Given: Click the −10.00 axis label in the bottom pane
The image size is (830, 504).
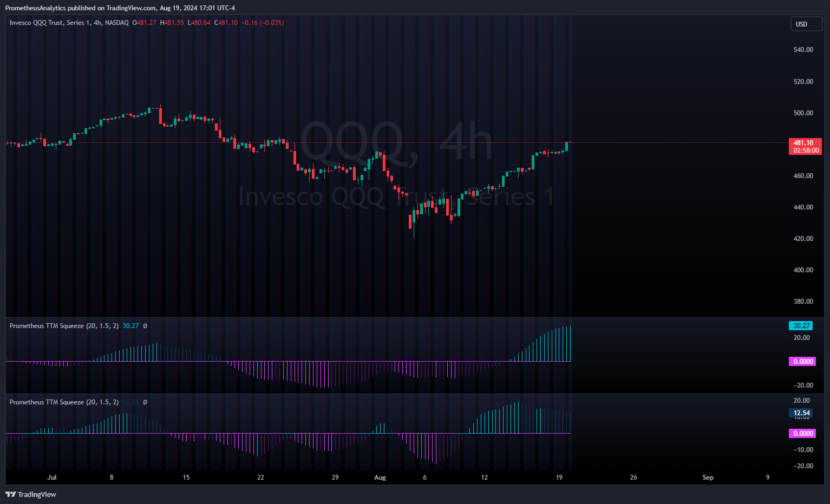Looking at the screenshot, I should (x=802, y=450).
